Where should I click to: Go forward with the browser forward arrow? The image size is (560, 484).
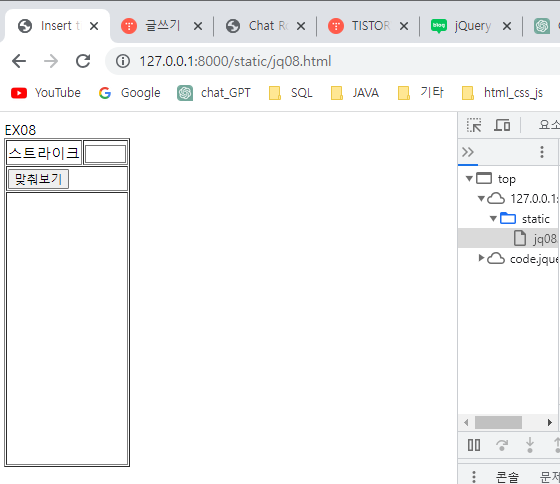click(51, 61)
